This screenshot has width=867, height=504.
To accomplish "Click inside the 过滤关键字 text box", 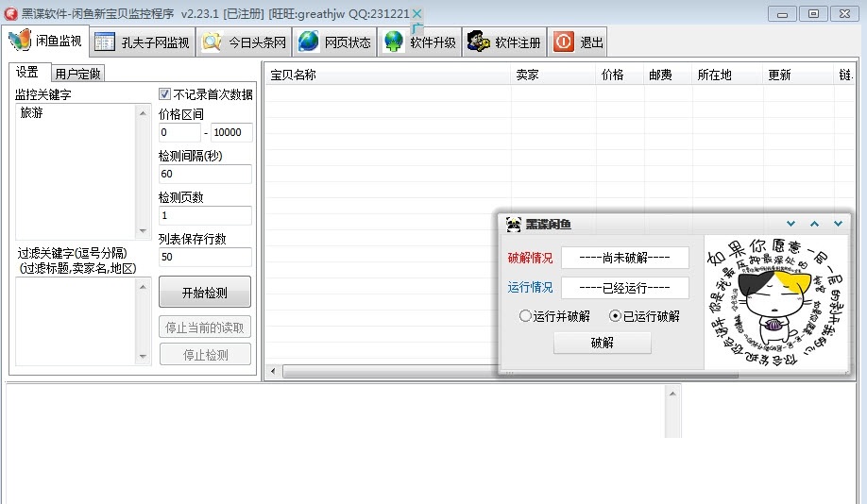I will (76, 321).
